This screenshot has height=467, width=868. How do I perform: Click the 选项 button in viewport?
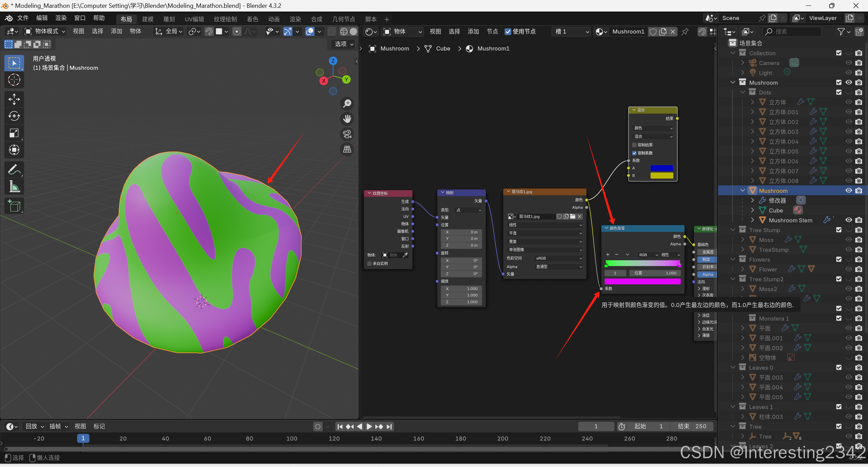[344, 44]
